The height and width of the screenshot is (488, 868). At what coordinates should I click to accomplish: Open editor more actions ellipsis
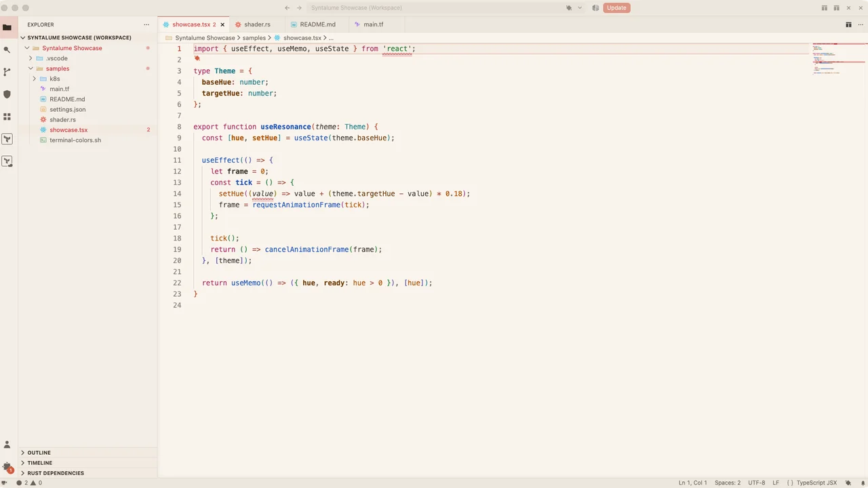(x=859, y=24)
